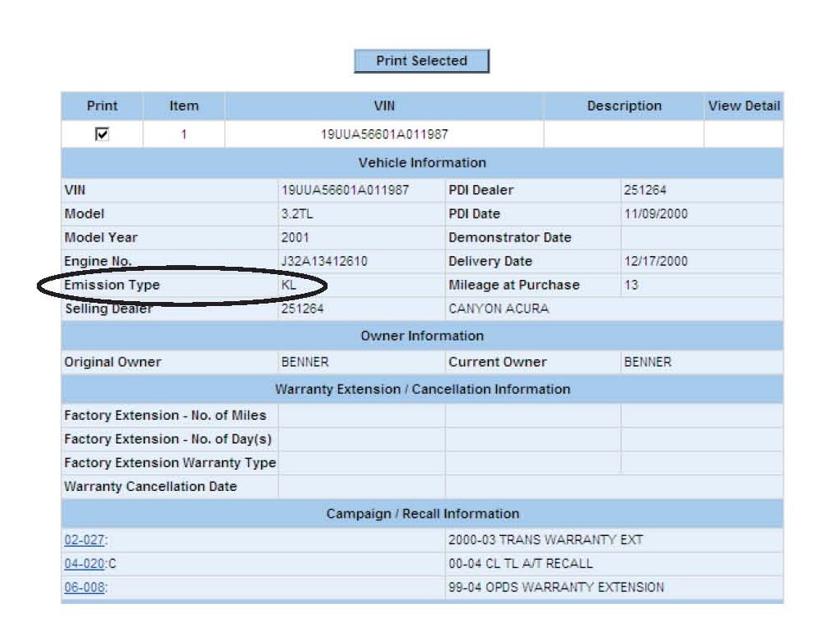Click the Owner Information section header
836x644 pixels.
pos(422,336)
